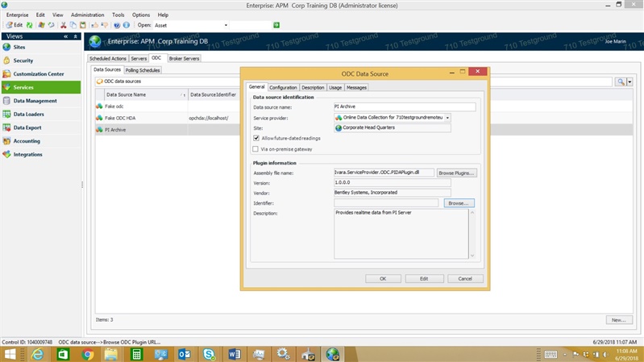The height and width of the screenshot is (362, 644).
Task: Click the Cut scissors icon in toolbar
Action: point(64,25)
